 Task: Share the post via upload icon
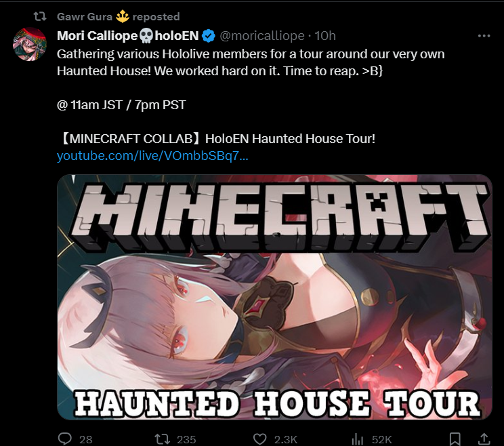pyautogui.click(x=484, y=439)
